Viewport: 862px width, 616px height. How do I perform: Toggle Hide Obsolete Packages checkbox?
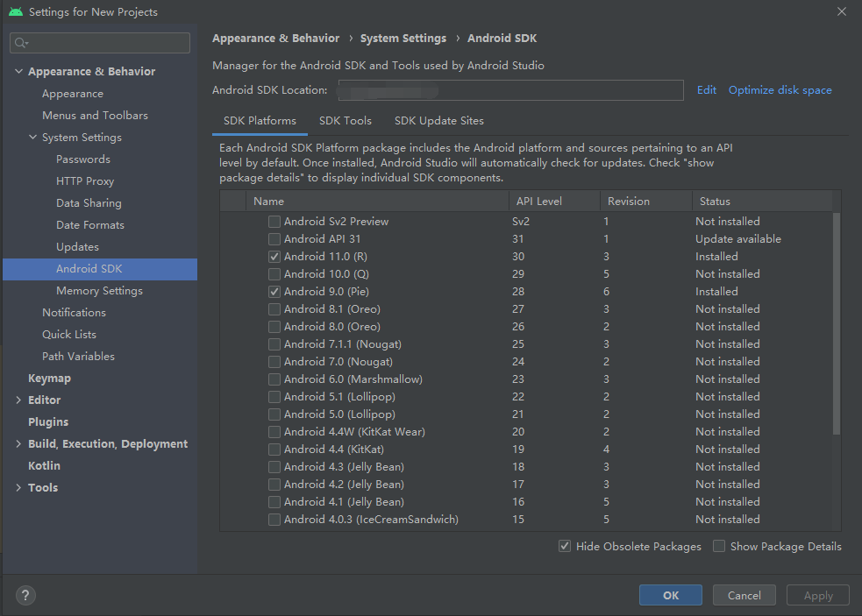click(x=565, y=546)
